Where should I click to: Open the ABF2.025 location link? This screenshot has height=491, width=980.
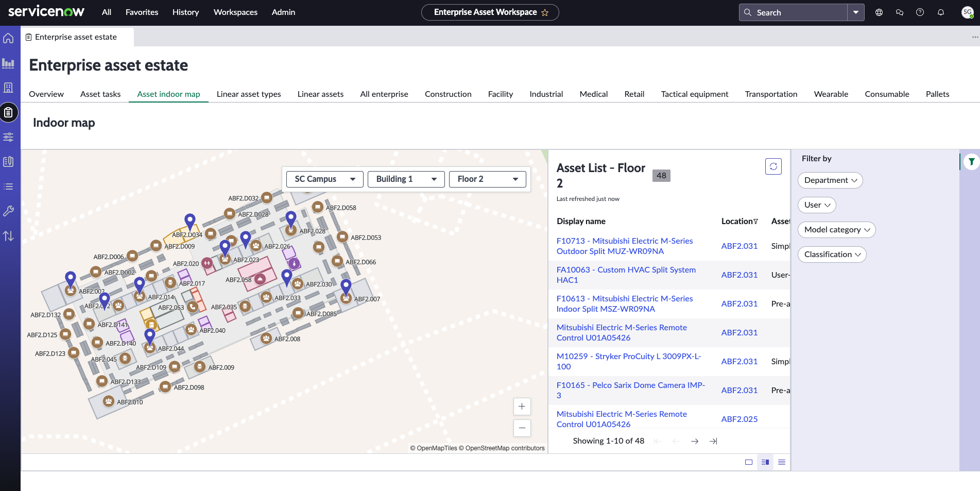(740, 419)
